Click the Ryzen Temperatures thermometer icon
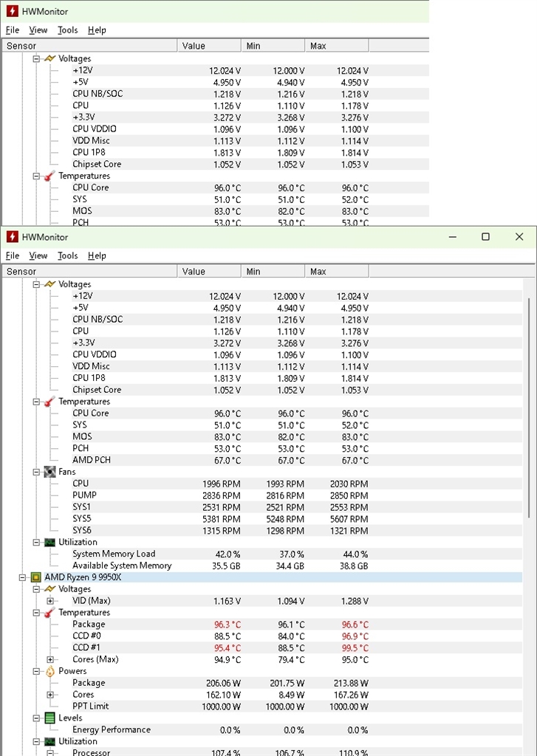The image size is (537, 756). point(49,613)
